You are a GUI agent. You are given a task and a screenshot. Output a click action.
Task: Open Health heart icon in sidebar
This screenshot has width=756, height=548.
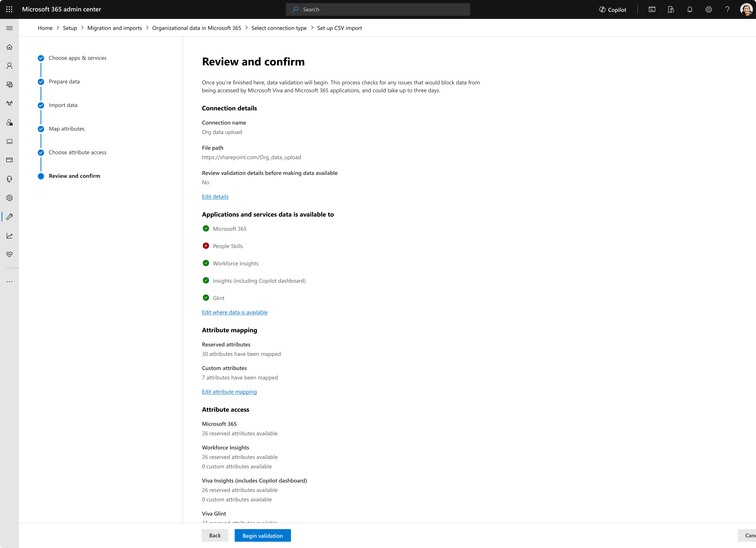click(x=9, y=255)
